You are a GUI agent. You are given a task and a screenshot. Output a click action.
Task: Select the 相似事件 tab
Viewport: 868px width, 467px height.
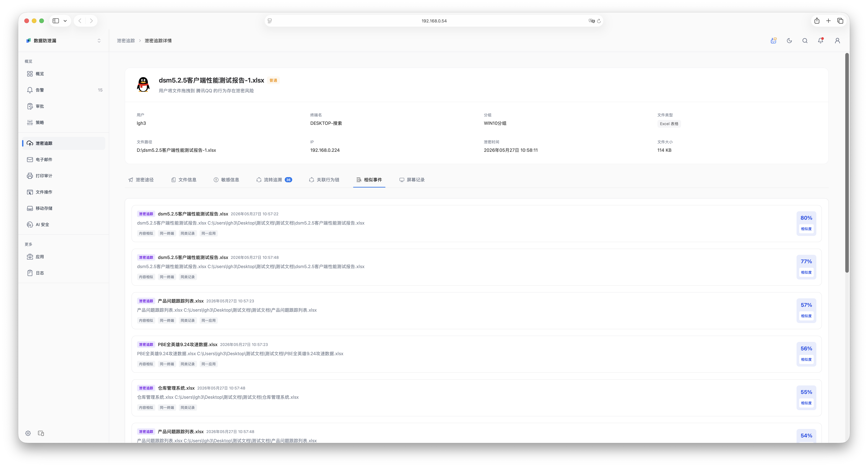click(369, 180)
